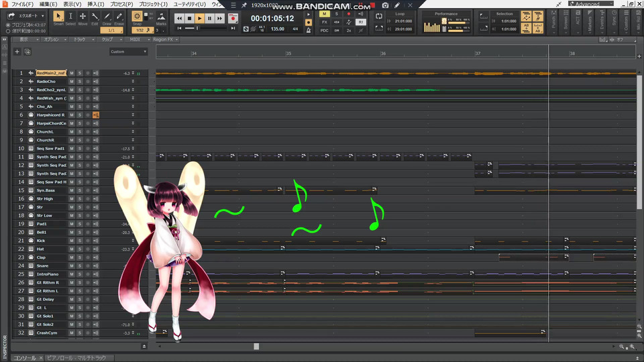Click the duplicate track folder icon
This screenshot has height=362, width=644.
(x=28, y=52)
